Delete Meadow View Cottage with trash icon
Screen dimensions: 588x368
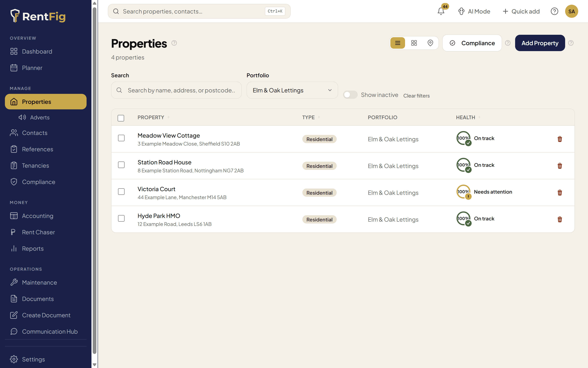click(560, 139)
